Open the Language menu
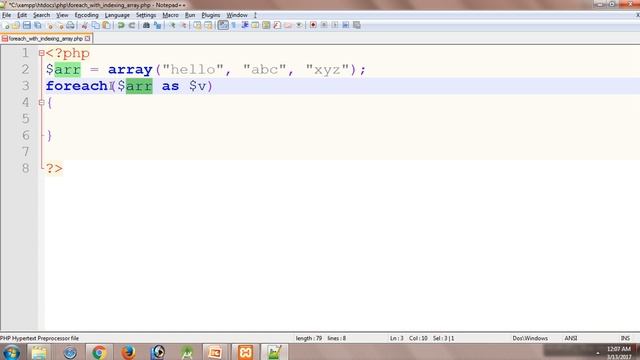 [117, 15]
